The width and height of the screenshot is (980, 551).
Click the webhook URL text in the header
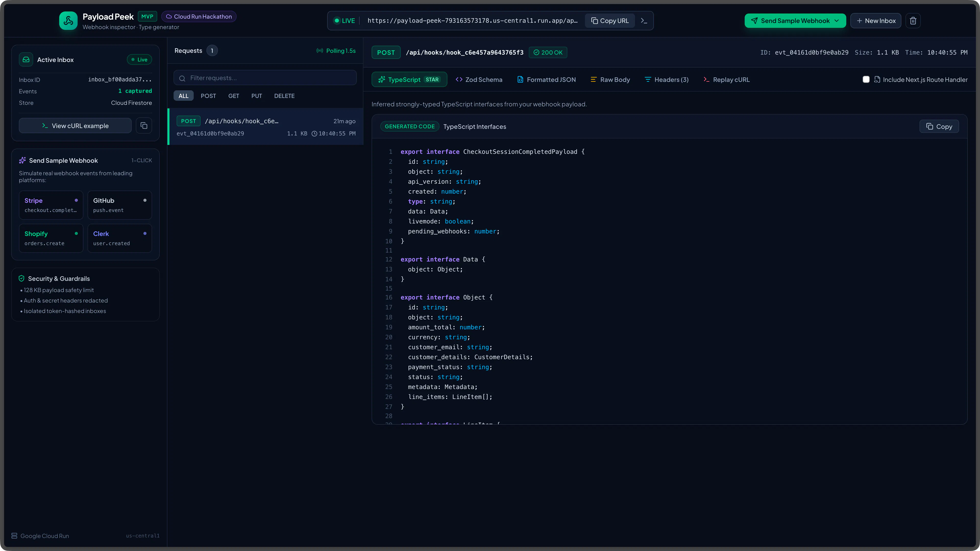coord(472,20)
